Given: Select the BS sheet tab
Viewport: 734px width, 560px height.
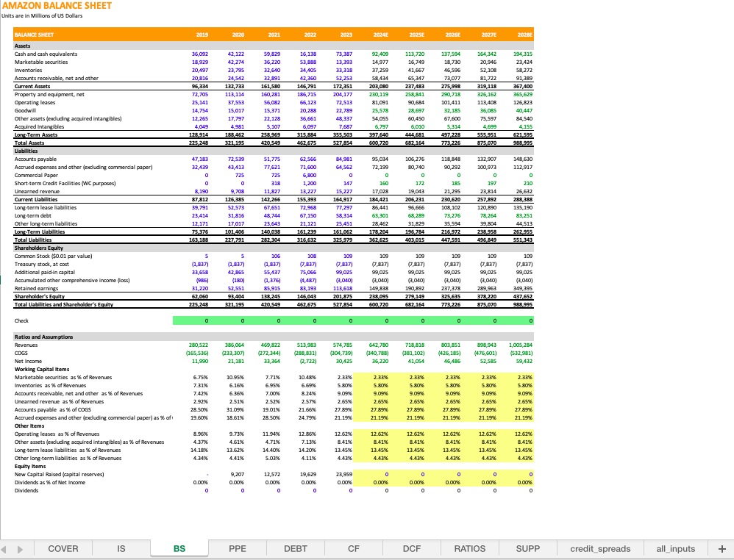Looking at the screenshot, I should click(179, 548).
